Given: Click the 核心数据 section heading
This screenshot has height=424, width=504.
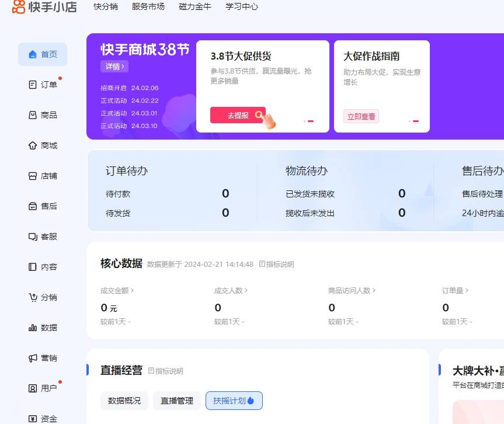Looking at the screenshot, I should (x=121, y=263).
